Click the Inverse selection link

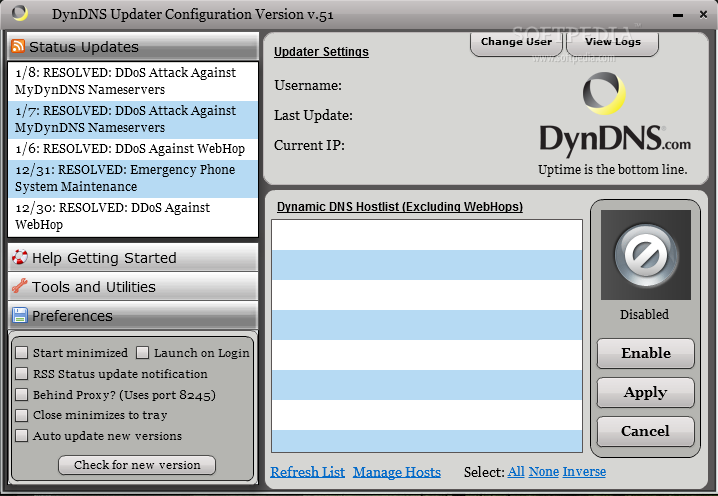(584, 471)
